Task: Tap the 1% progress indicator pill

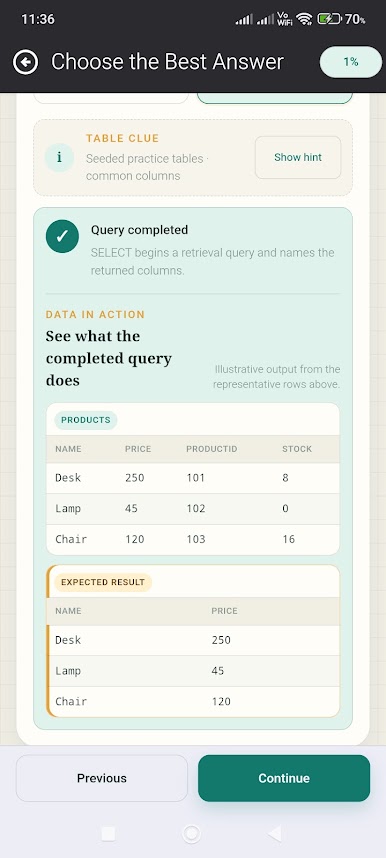Action: tap(350, 62)
